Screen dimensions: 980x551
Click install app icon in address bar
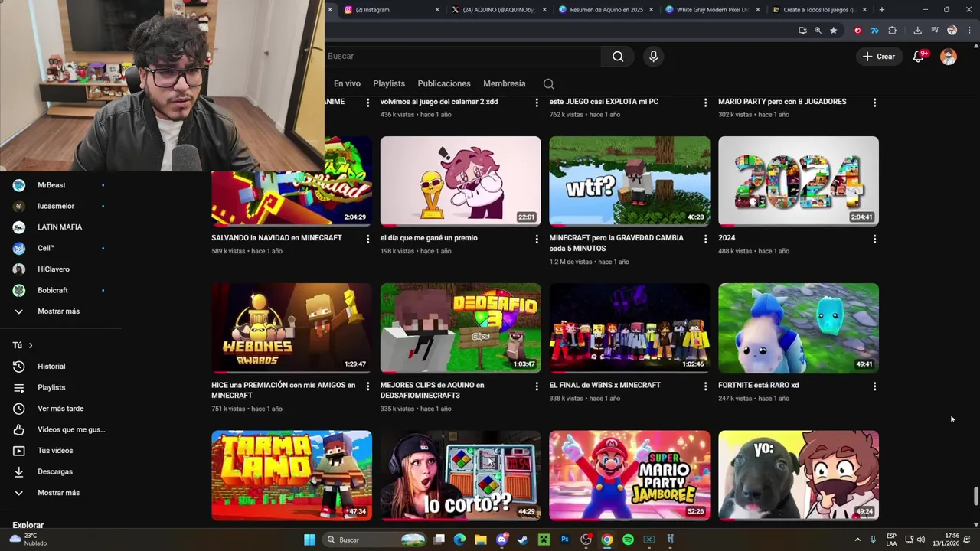point(802,30)
